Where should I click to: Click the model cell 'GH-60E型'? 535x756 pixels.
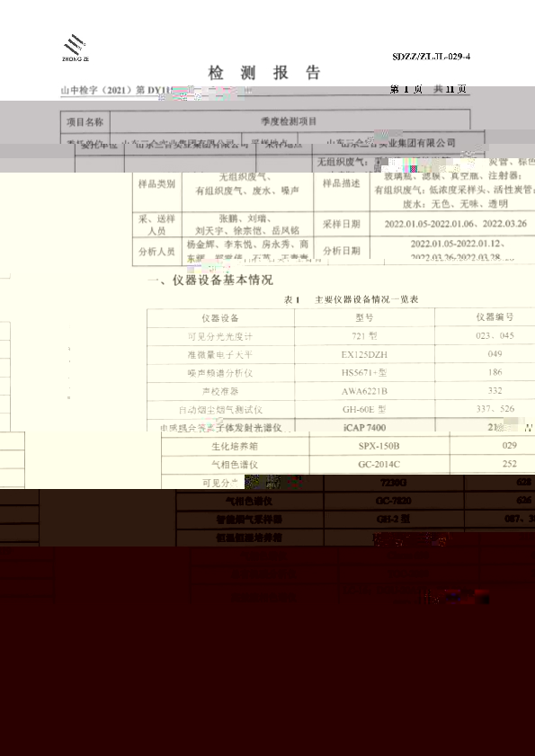364,409
